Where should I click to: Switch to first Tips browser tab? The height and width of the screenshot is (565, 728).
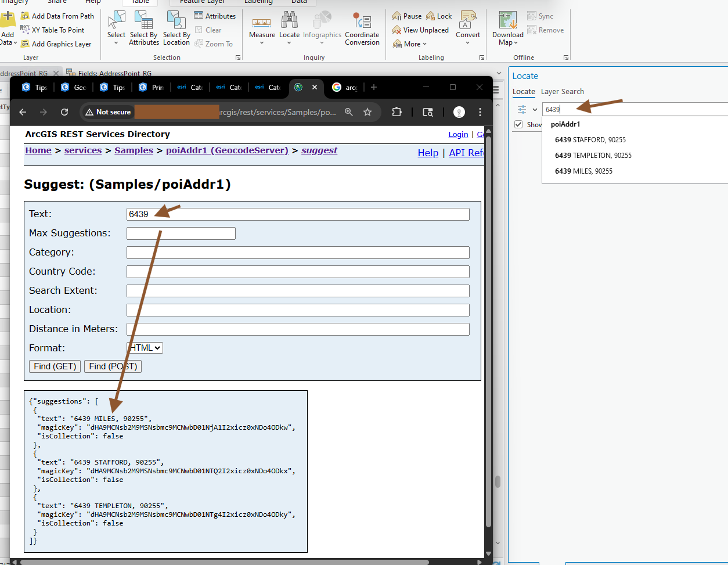tap(35, 87)
